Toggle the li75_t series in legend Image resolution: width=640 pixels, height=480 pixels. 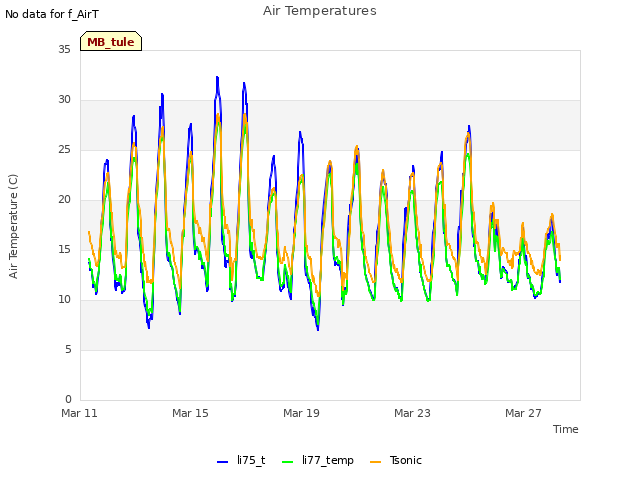coord(241,460)
